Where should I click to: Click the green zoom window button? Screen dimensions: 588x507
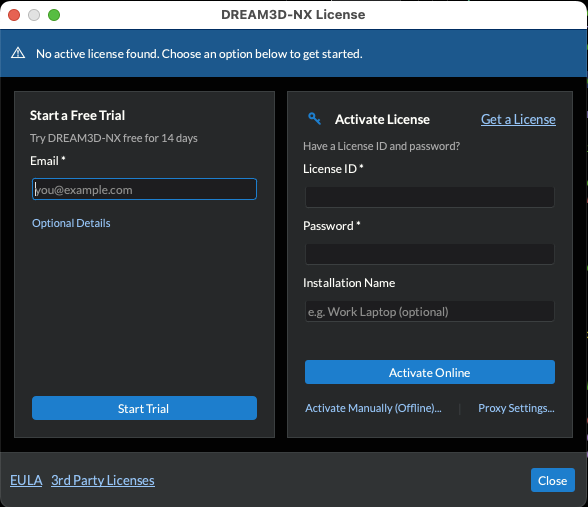(54, 15)
